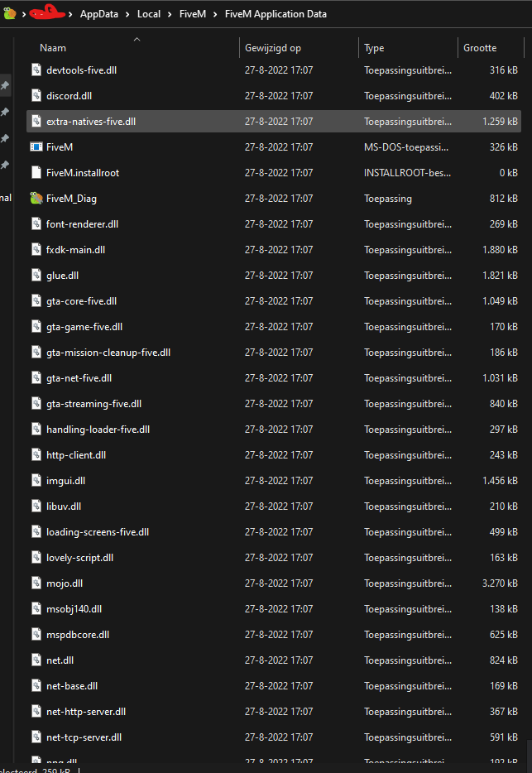The width and height of the screenshot is (532, 773).
Task: Click the handling-loader-five.dll file icon
Action: coord(36,429)
